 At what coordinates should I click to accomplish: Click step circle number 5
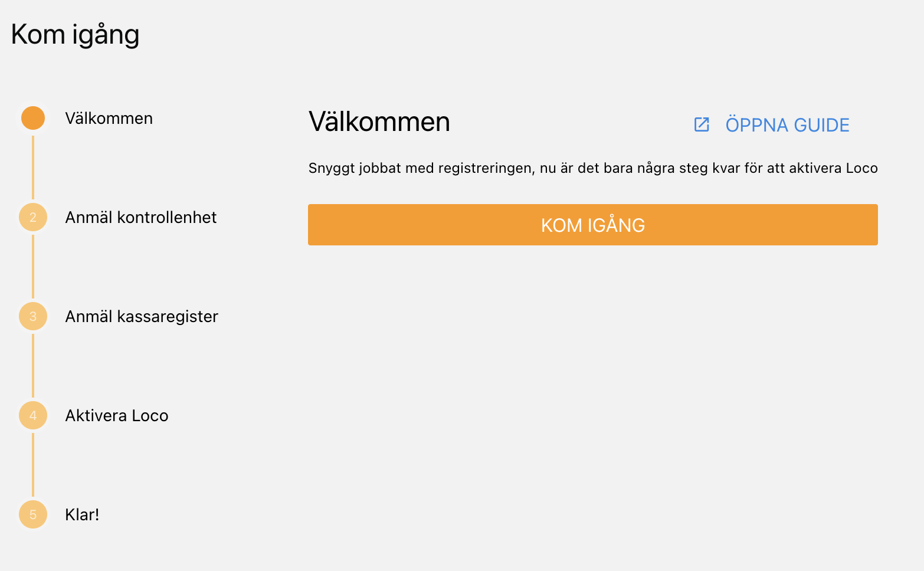coord(33,514)
